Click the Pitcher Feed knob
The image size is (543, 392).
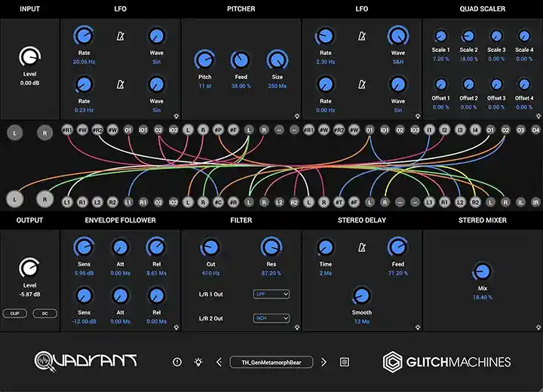pyautogui.click(x=241, y=60)
